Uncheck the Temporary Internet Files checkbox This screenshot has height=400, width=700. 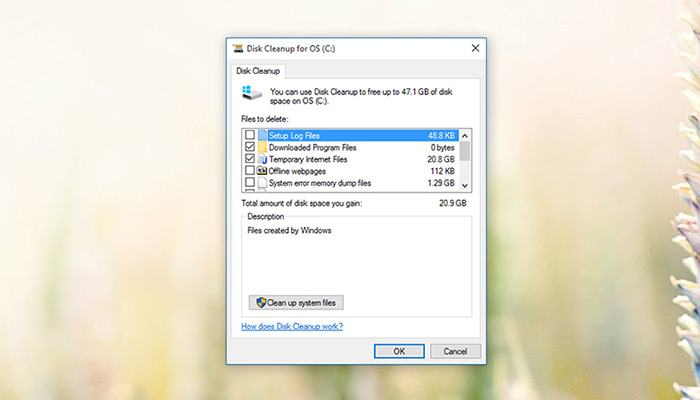coord(249,159)
